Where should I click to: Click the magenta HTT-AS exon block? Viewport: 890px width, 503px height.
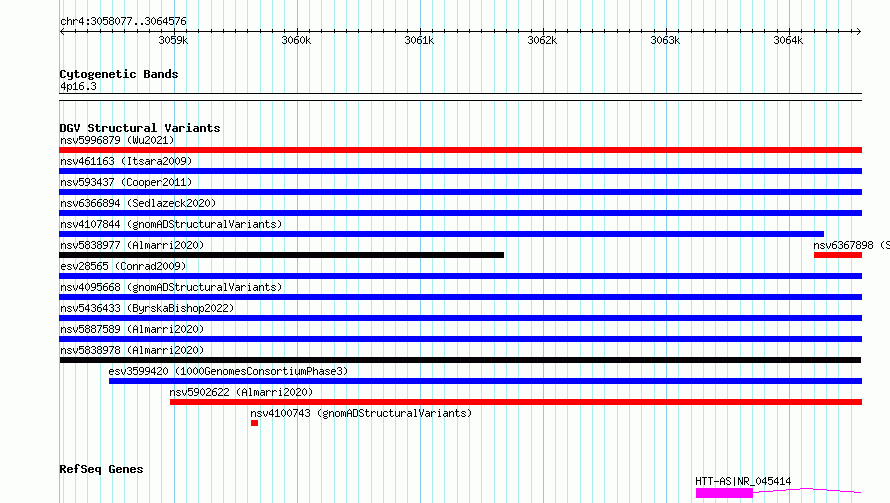(724, 493)
